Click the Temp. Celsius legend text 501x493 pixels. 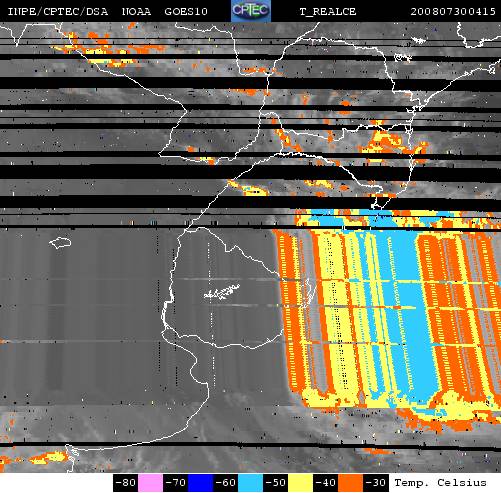tap(440, 483)
